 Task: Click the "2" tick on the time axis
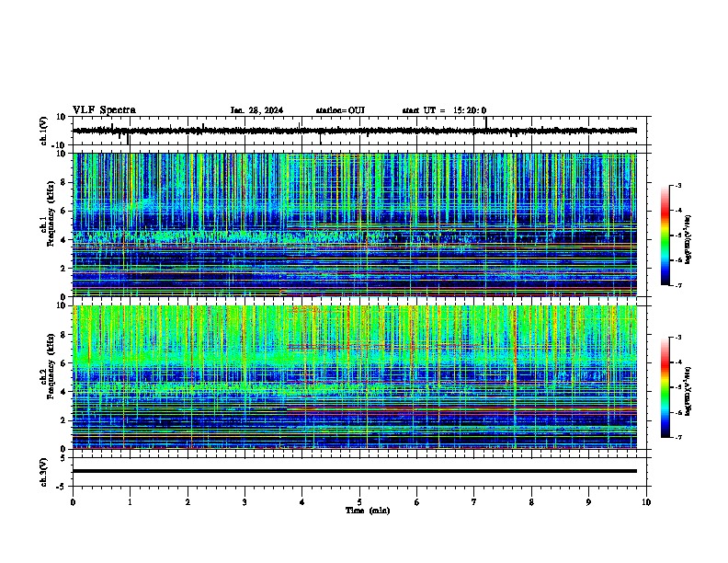pyautogui.click(x=188, y=502)
